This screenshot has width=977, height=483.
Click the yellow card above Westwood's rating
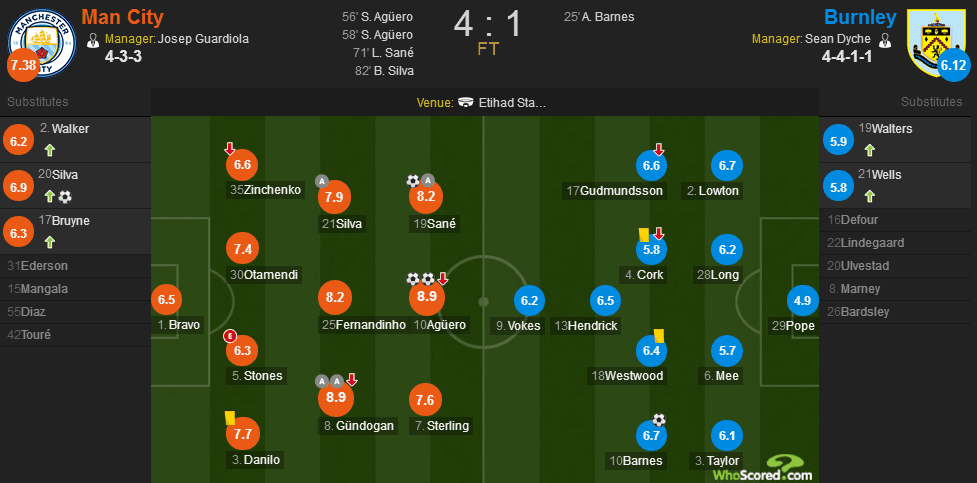[660, 334]
